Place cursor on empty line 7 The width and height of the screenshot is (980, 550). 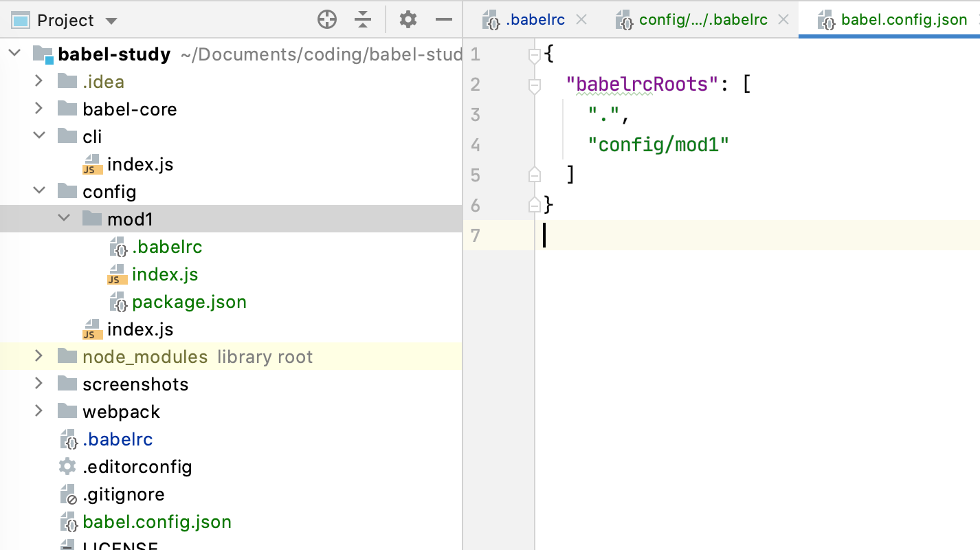coord(757,236)
